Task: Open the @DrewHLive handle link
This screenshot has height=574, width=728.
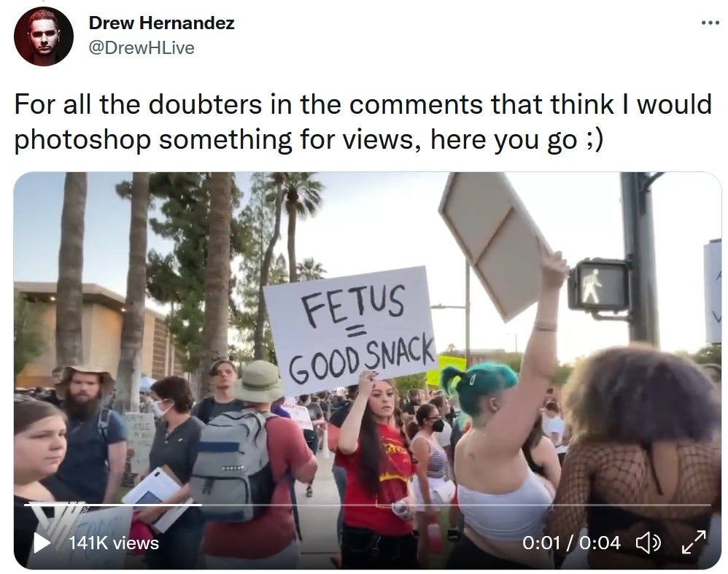Action: point(141,47)
